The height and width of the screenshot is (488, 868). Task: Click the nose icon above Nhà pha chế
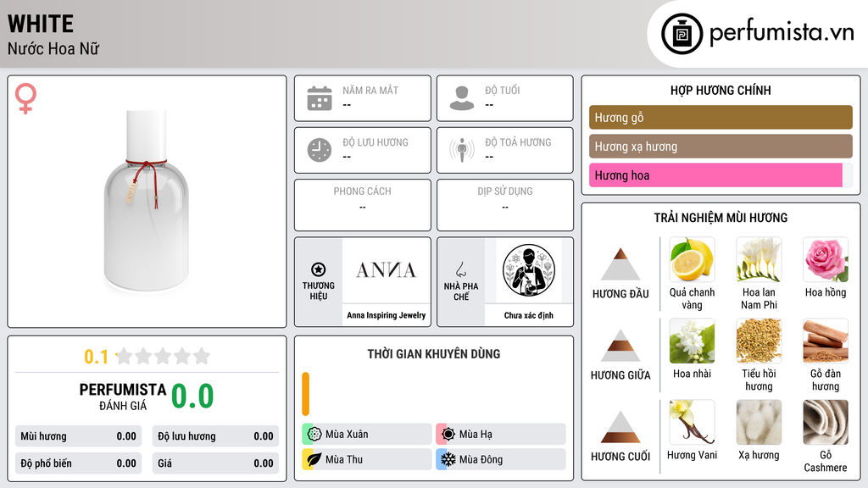460,269
